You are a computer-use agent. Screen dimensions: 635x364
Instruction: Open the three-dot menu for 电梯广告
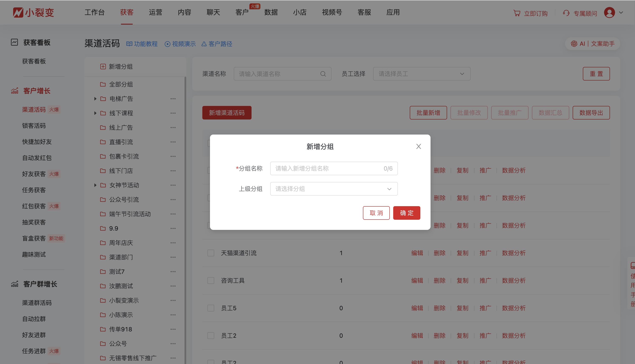click(x=173, y=99)
